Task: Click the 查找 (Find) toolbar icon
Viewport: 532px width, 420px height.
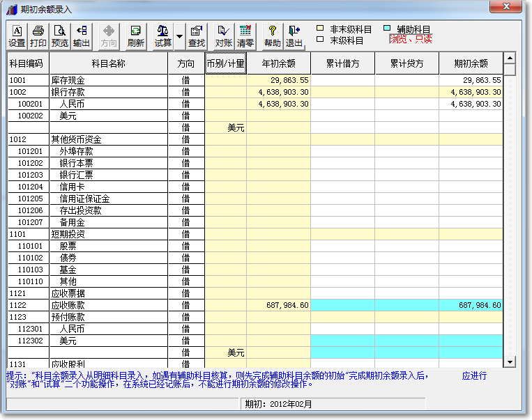Action: click(197, 36)
